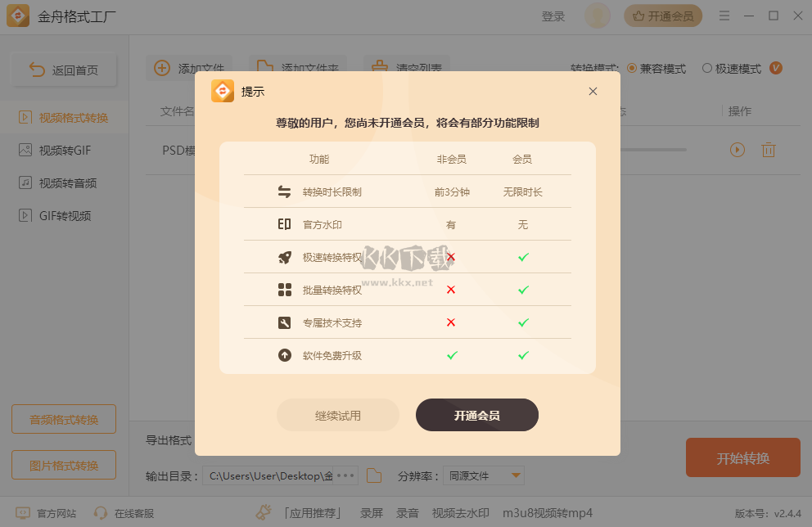The width and height of the screenshot is (812, 527).
Task: Open the hamburger menu in the title bar
Action: [x=724, y=16]
